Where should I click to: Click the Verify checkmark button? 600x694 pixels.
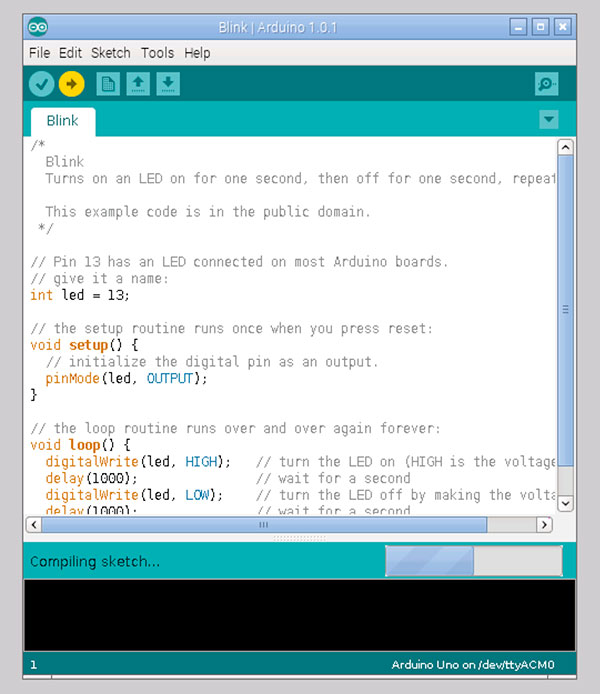point(42,84)
